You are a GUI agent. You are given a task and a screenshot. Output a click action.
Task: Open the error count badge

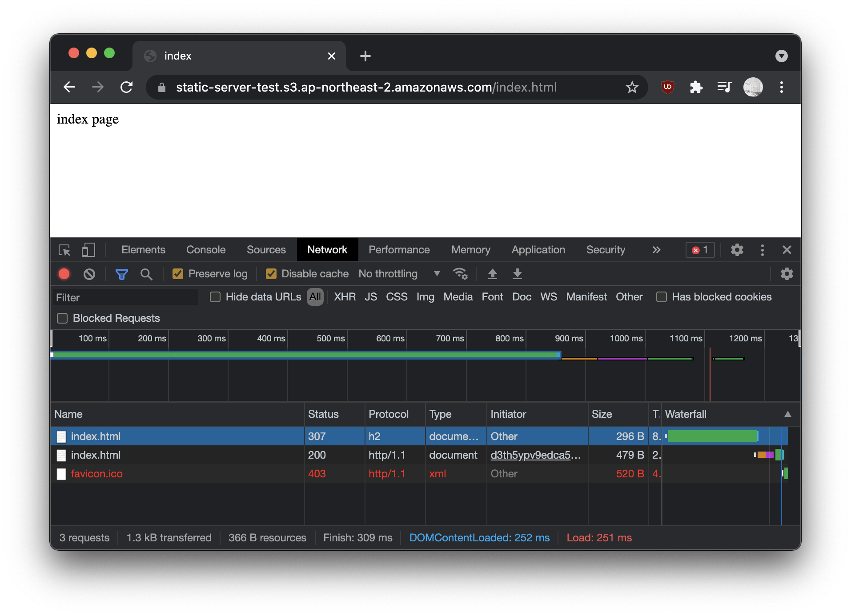(700, 250)
